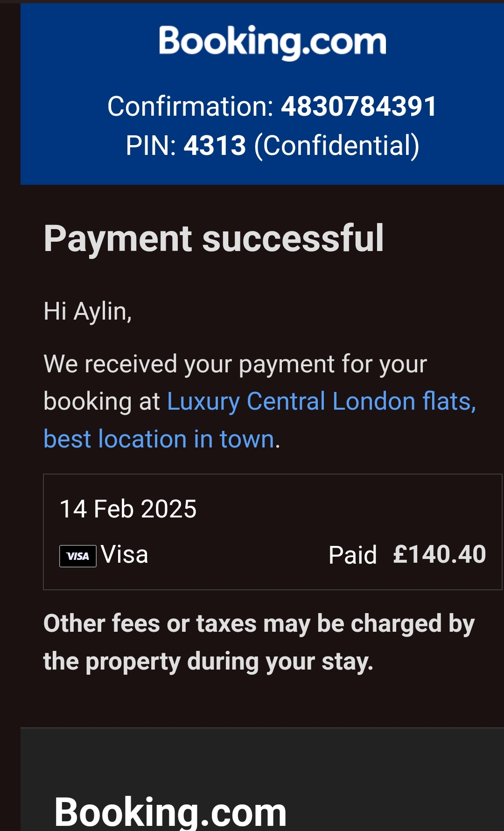Click 'the property during your stay' line

click(x=208, y=662)
